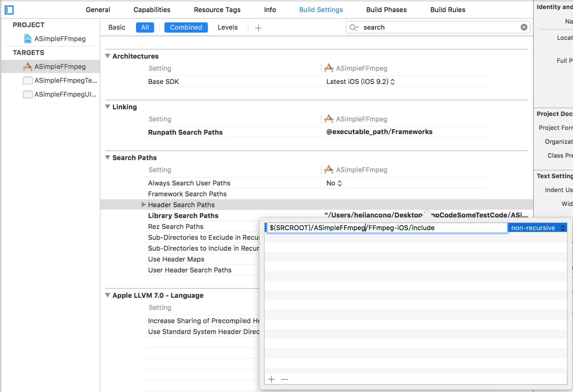Select the Combined view filter
This screenshot has height=392, width=573.
point(186,27)
